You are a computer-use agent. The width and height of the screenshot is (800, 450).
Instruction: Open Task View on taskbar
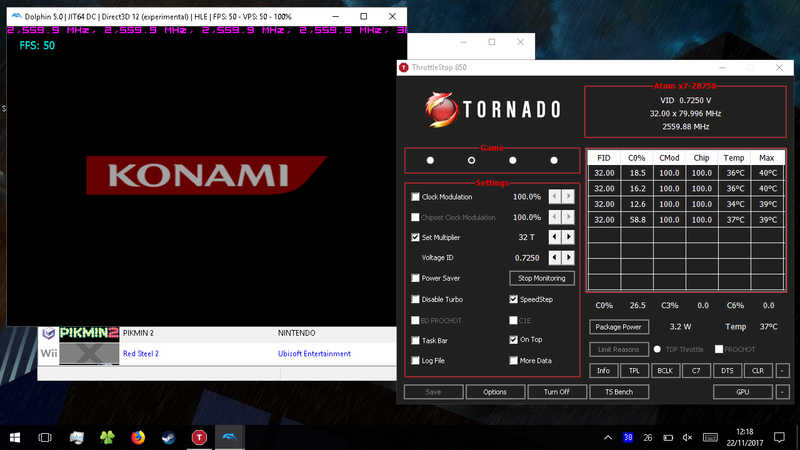coord(45,437)
